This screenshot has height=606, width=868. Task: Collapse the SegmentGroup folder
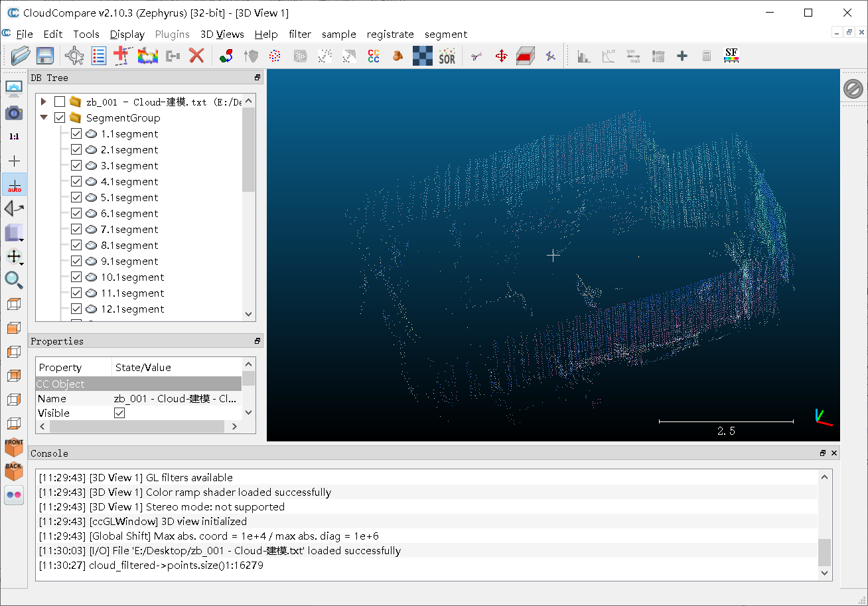tap(44, 118)
